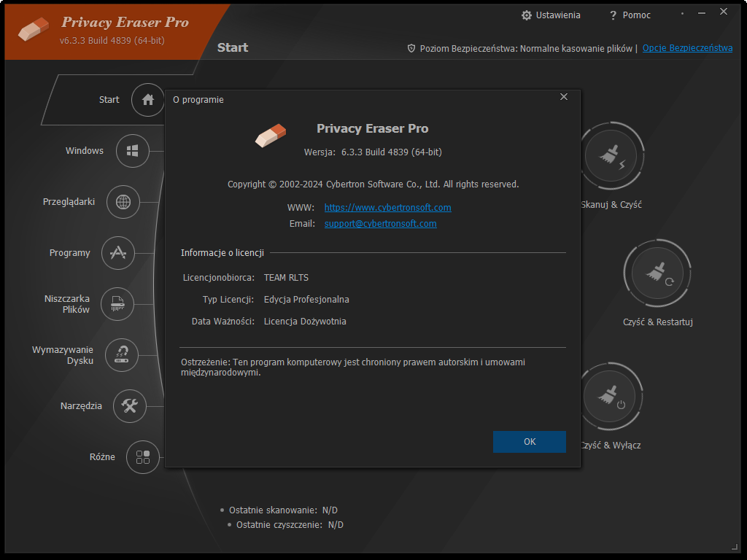The image size is (747, 560).
Task: Select the Różne sidebar label
Action: tap(102, 457)
